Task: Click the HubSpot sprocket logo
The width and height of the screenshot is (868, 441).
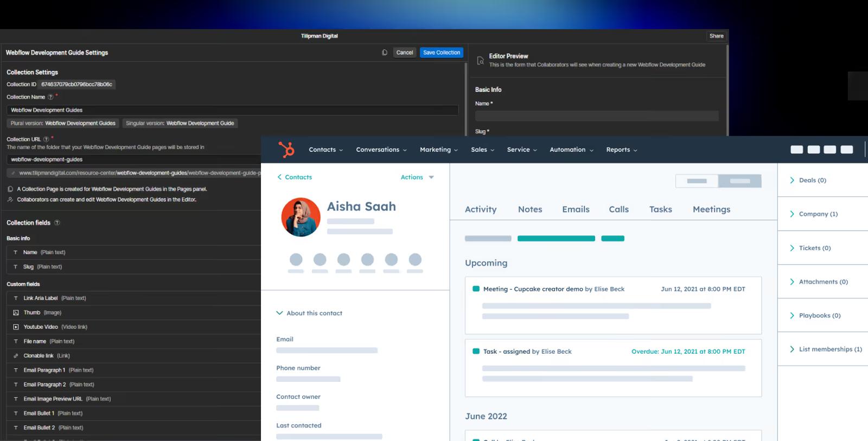Action: click(x=286, y=149)
